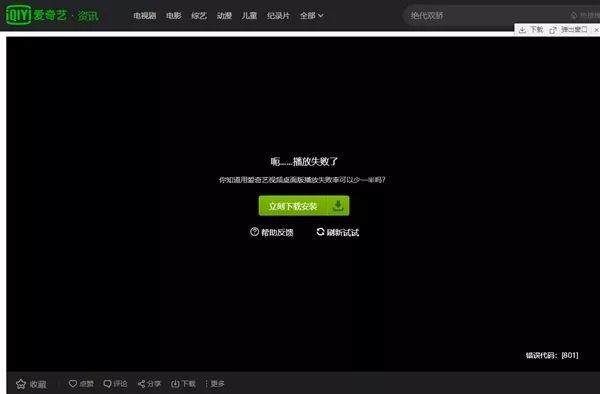Click the hot search icon in the search bar

[574, 16]
